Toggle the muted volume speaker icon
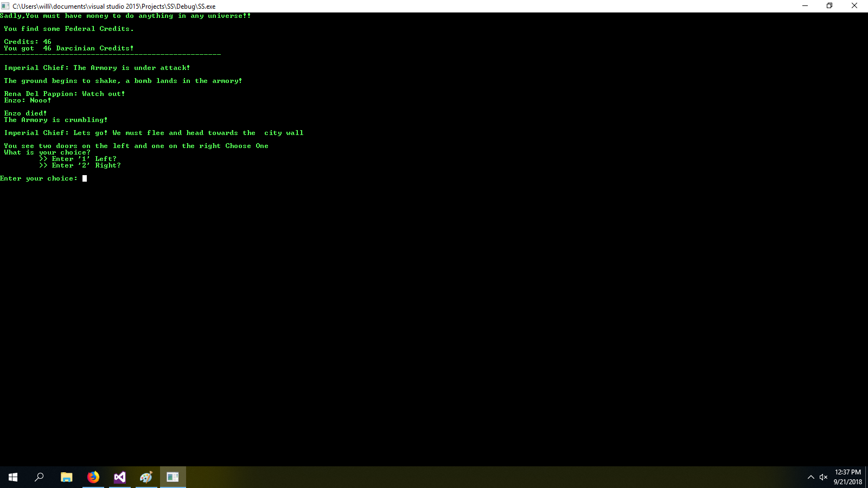 pos(824,477)
